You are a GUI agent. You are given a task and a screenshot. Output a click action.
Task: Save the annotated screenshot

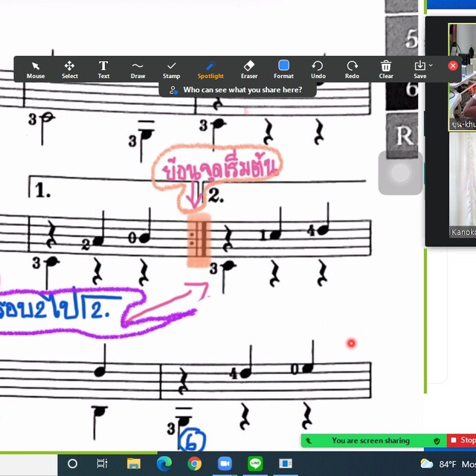point(419,69)
